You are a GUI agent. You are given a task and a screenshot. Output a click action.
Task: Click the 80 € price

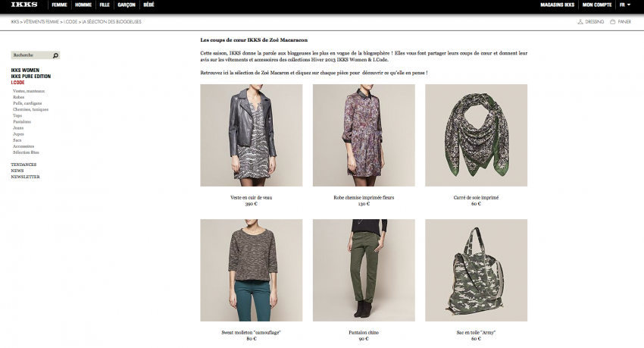pyautogui.click(x=252, y=339)
